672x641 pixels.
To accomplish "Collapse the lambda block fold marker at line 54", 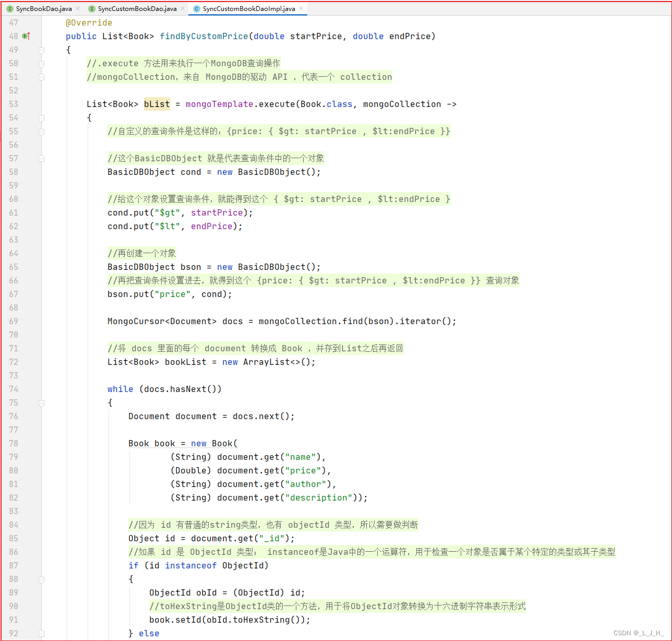I will [x=41, y=118].
